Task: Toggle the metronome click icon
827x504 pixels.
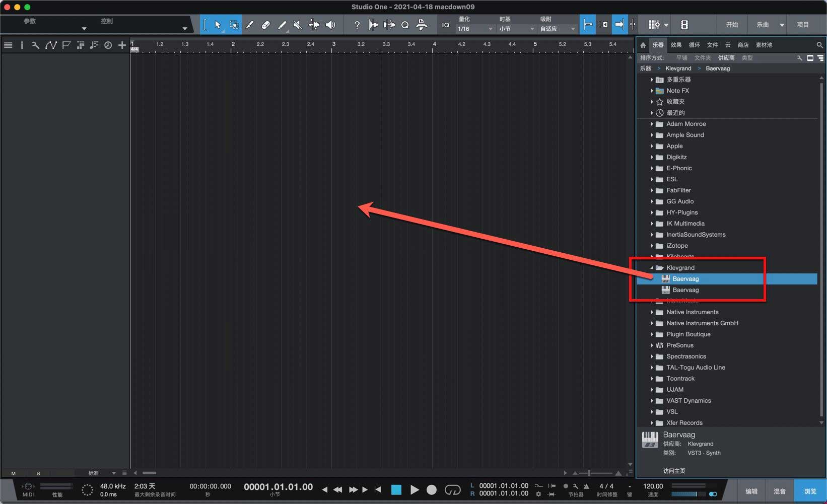Action: point(586,486)
